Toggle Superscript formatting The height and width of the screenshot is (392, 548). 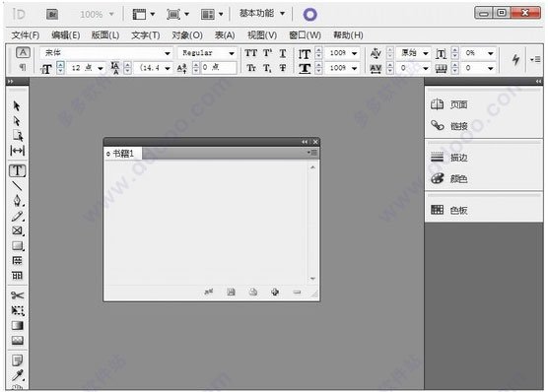tap(267, 53)
